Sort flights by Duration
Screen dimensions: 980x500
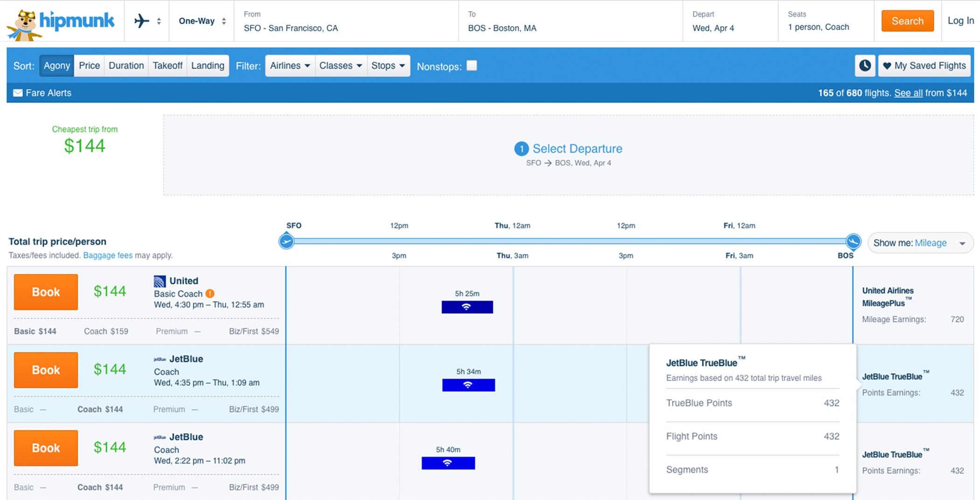pyautogui.click(x=126, y=66)
